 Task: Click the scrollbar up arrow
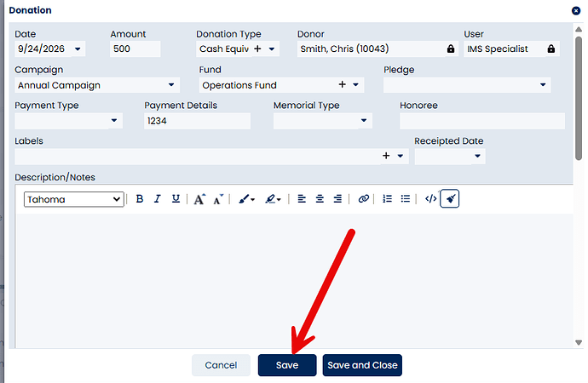click(x=579, y=29)
